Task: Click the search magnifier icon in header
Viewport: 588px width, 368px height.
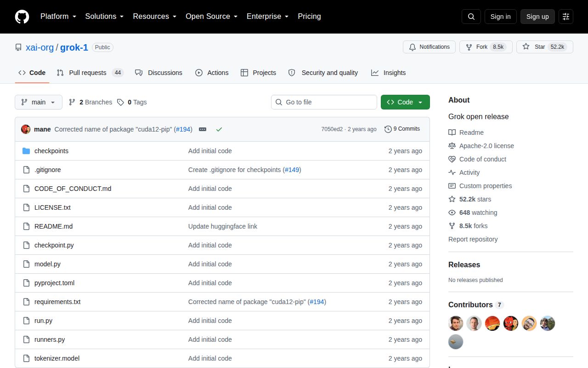Action: [x=471, y=17]
